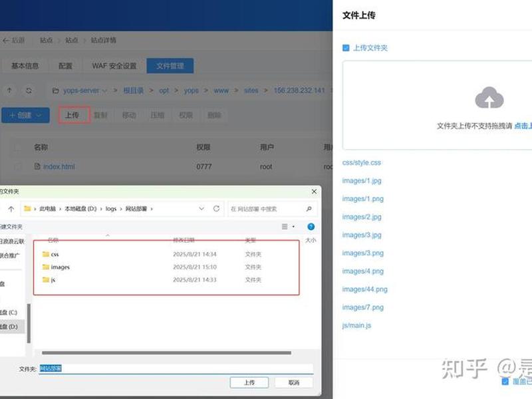532x399 pixels.
Task: Open the view options icon in the folder dialog
Action: [x=285, y=227]
